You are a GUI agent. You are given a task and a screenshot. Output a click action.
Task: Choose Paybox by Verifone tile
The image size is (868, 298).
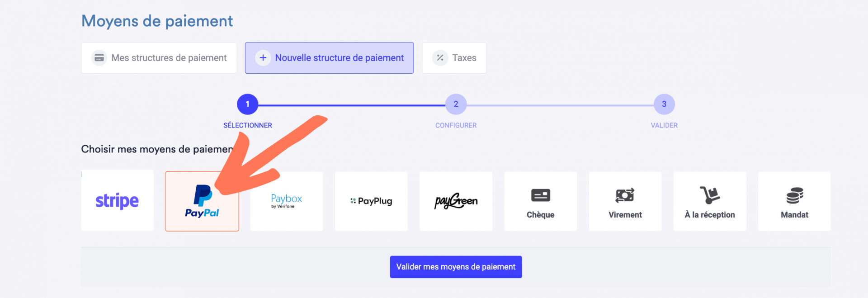pos(287,201)
